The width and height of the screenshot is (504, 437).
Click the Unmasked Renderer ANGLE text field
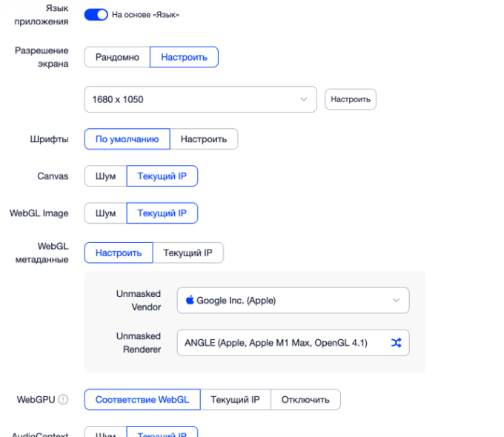coord(282,343)
